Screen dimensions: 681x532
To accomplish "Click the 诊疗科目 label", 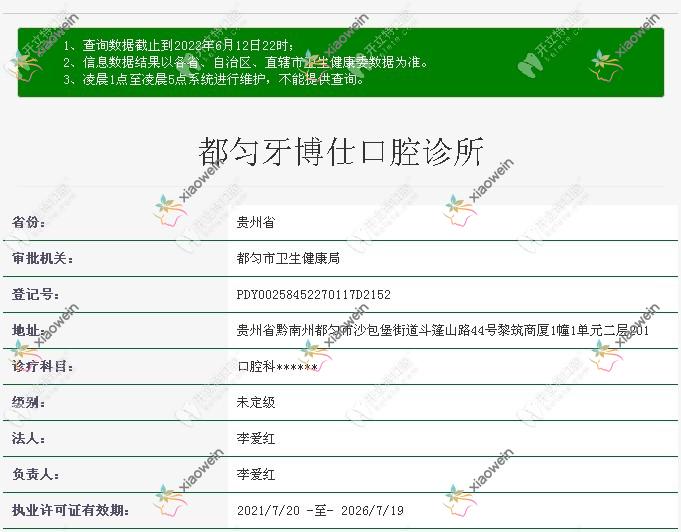I will point(43,367).
